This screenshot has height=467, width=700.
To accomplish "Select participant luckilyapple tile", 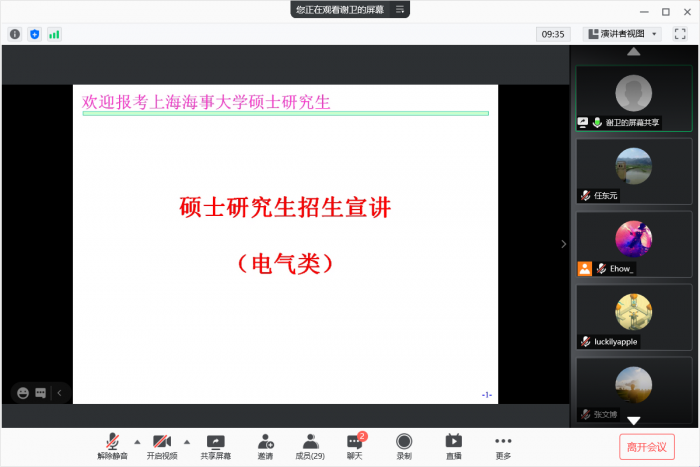I will pyautogui.click(x=633, y=317).
